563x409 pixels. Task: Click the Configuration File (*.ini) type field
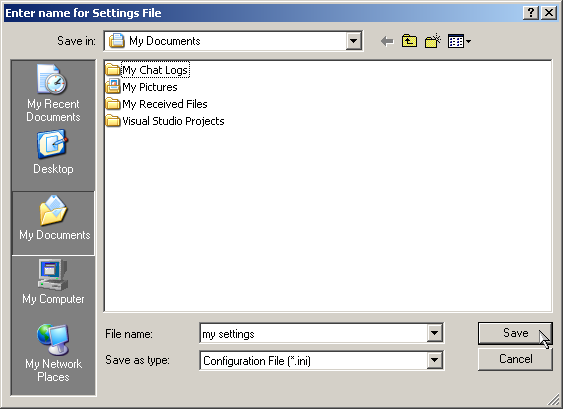coord(321,360)
